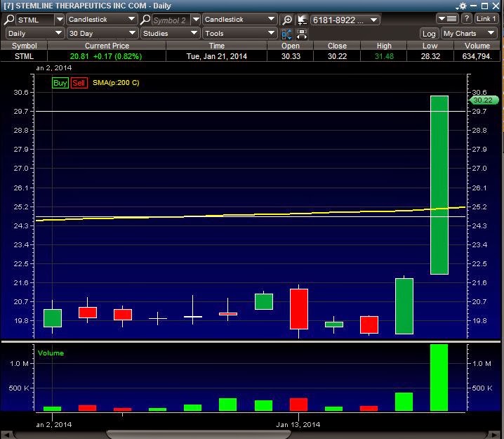504x439 pixels.
Task: Open the STML symbol dropdown arrow
Action: (x=60, y=20)
